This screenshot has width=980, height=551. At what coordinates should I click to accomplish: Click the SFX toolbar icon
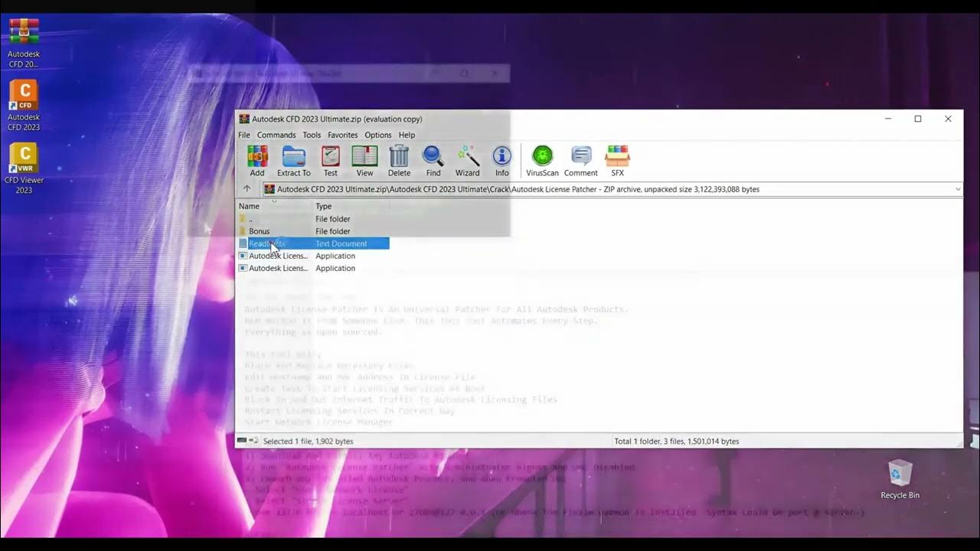[617, 161]
